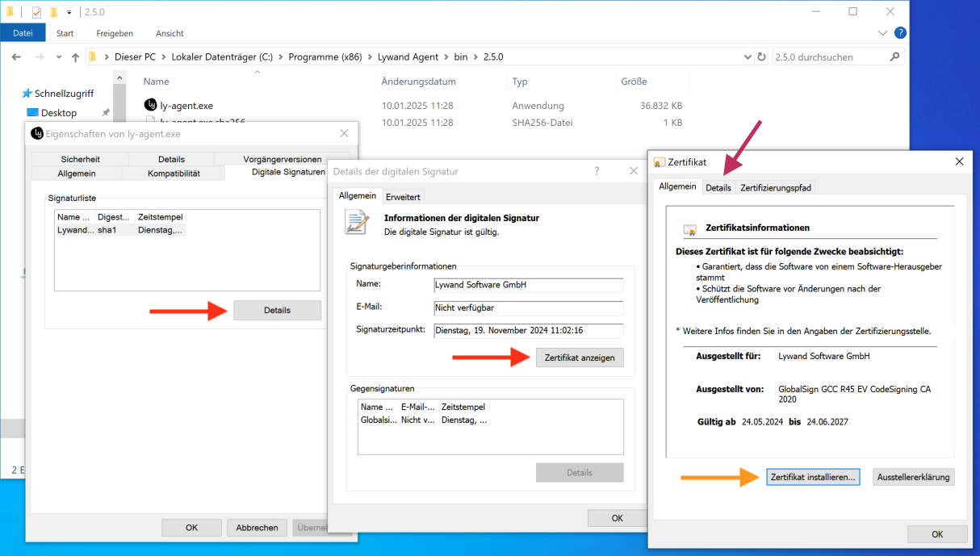Screen dimensions: 980x556
Task: Click the Schnellzugriff star icon
Action: click(27, 94)
